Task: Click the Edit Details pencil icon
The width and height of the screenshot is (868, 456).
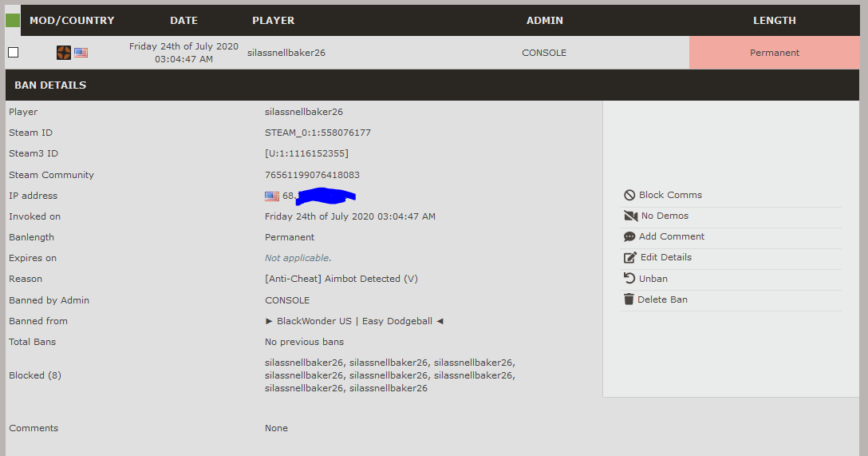Action: tap(630, 258)
